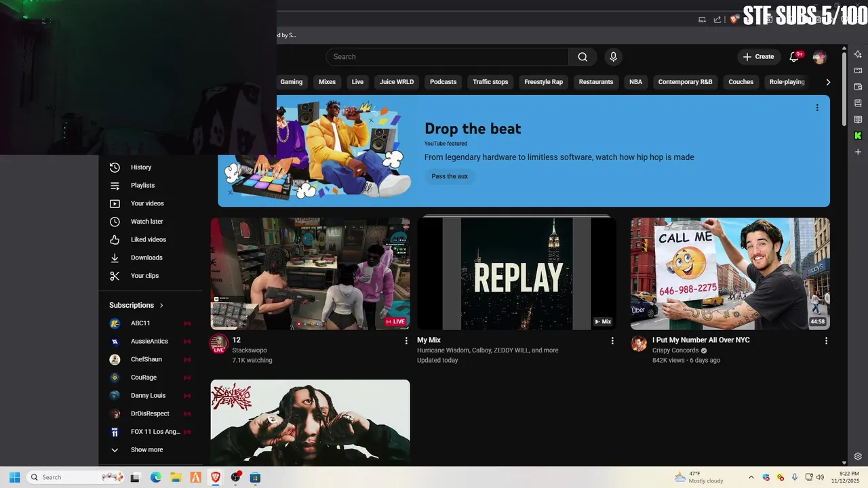Viewport: 868px width, 488px height.
Task: Select the Contemporary R&B chip
Action: pyautogui.click(x=685, y=82)
